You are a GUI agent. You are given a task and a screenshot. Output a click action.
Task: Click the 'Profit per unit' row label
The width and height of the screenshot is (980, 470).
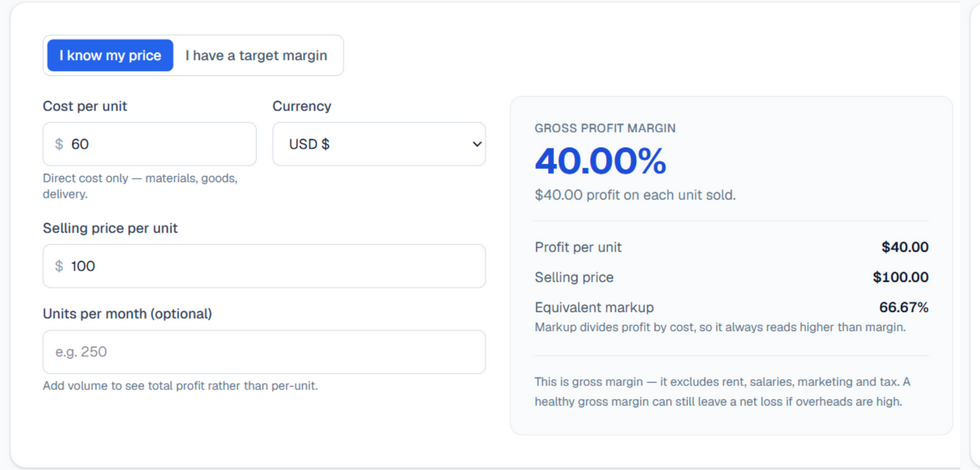tap(578, 248)
